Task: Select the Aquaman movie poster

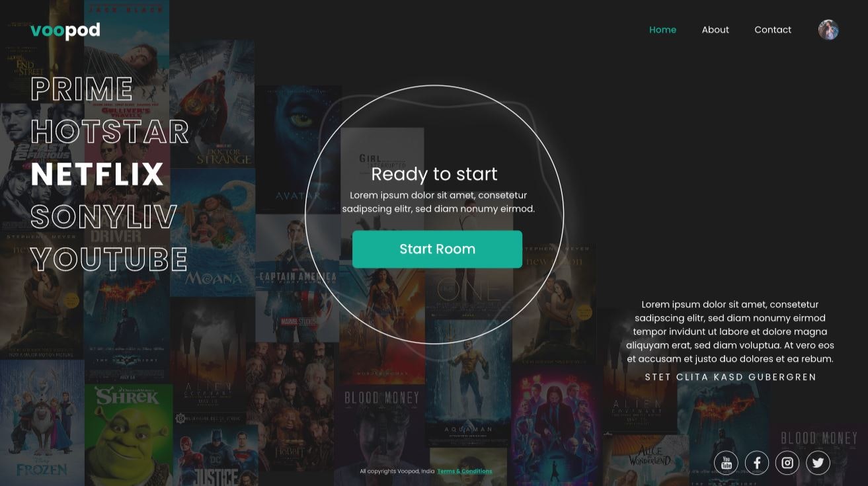Action: click(x=468, y=384)
